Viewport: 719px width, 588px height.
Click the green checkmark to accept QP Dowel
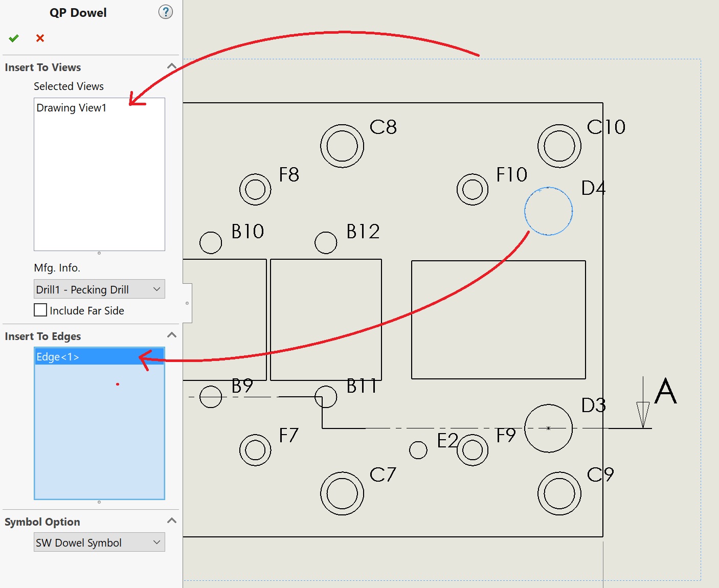(x=14, y=38)
